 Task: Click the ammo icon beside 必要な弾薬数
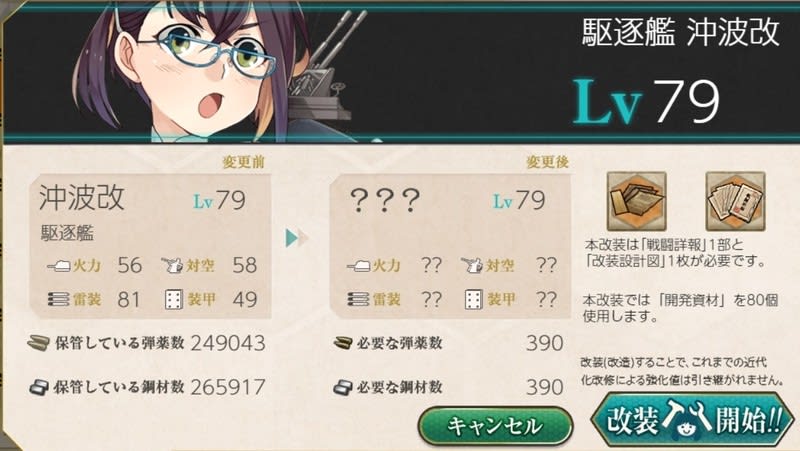343,343
